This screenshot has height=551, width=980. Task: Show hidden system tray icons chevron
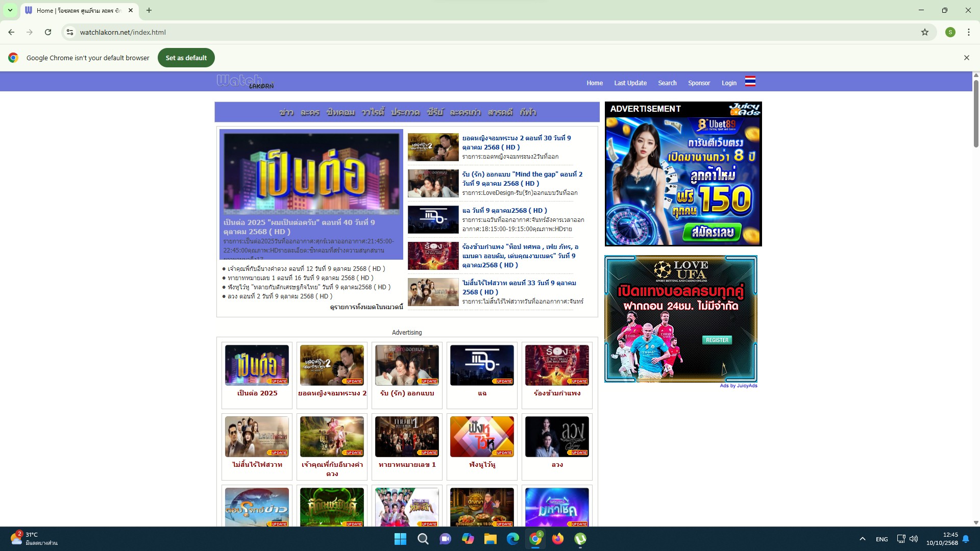coord(862,539)
